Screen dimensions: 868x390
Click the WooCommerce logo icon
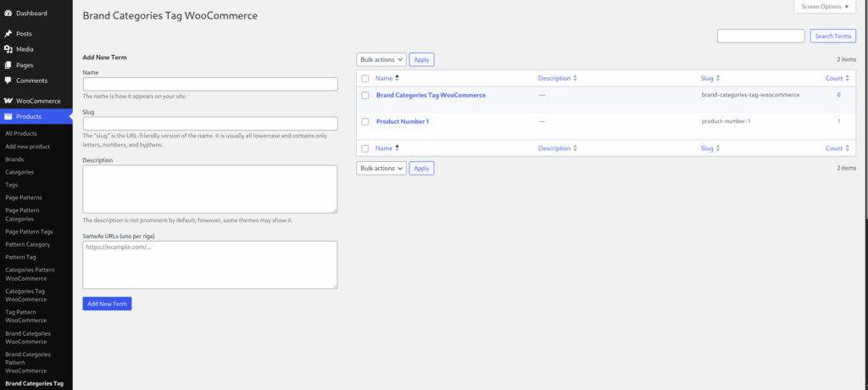pyautogui.click(x=8, y=101)
